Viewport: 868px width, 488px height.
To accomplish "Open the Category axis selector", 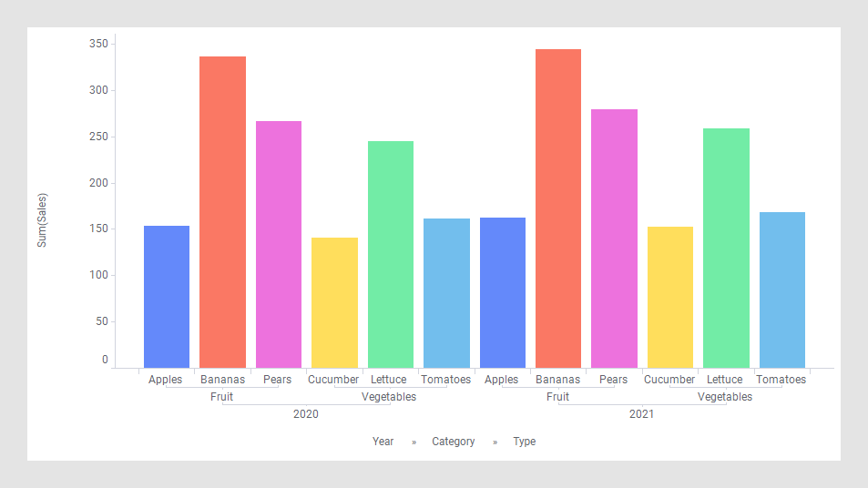I will (454, 442).
